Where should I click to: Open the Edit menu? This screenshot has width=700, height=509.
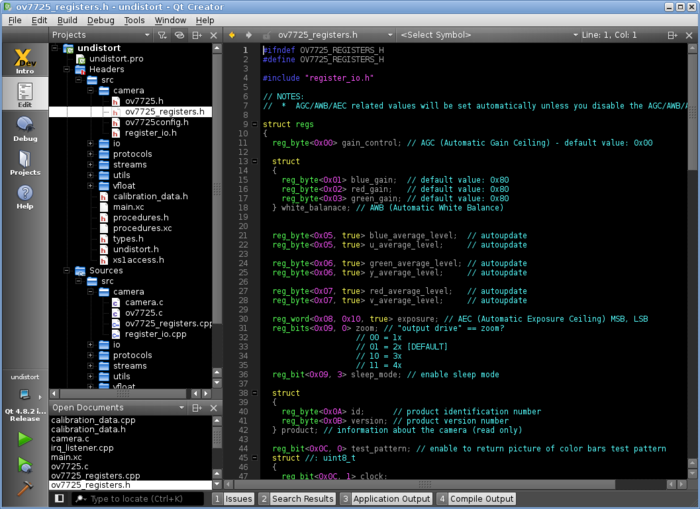[x=39, y=20]
